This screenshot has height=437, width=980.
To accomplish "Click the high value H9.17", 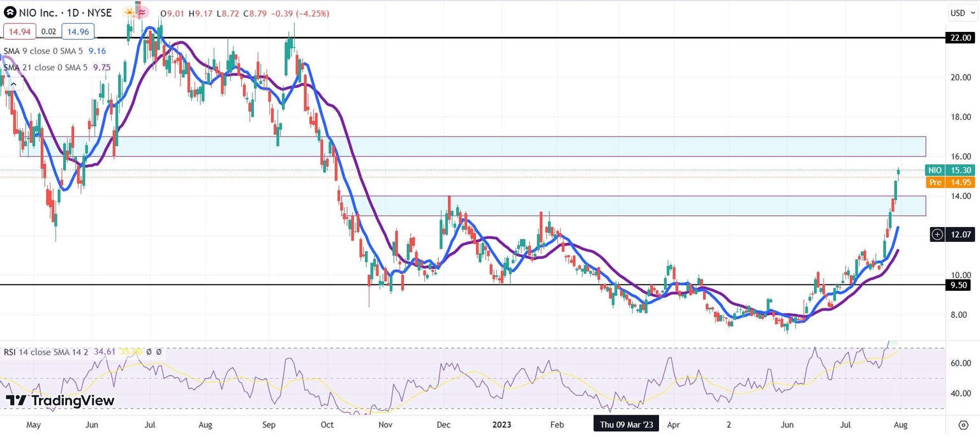I will coord(200,13).
